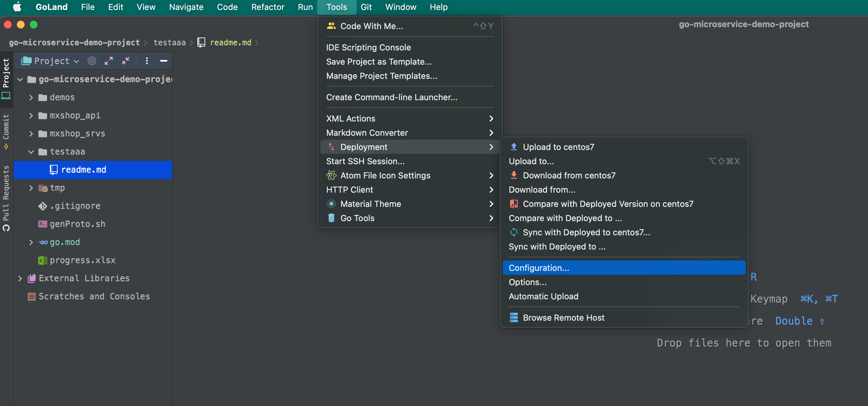Select readme.md in project tree

click(x=93, y=170)
